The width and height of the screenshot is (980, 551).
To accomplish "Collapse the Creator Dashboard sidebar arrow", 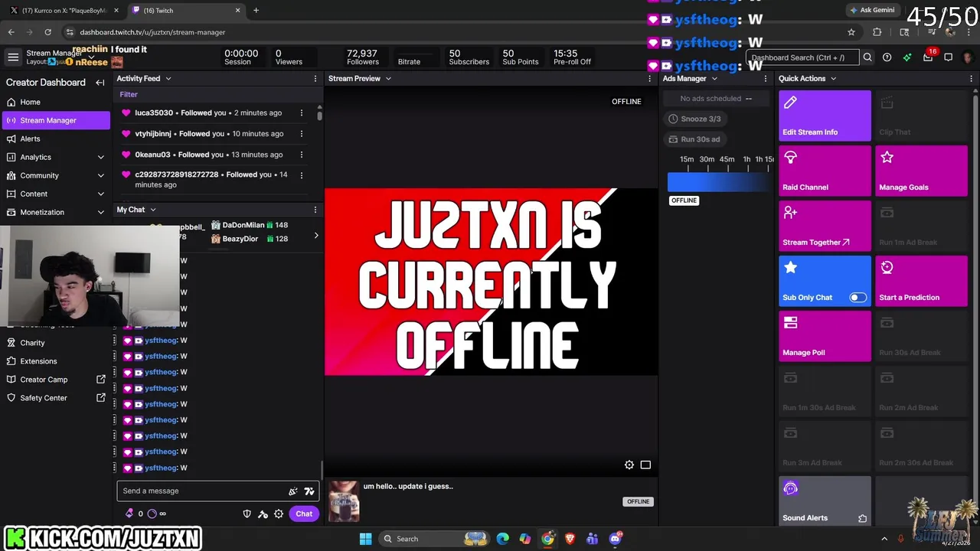I will [x=100, y=83].
